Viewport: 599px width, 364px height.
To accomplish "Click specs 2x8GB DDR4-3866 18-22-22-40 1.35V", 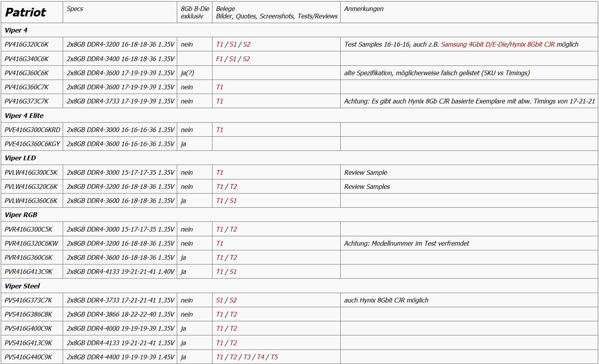I will pyautogui.click(x=120, y=314).
